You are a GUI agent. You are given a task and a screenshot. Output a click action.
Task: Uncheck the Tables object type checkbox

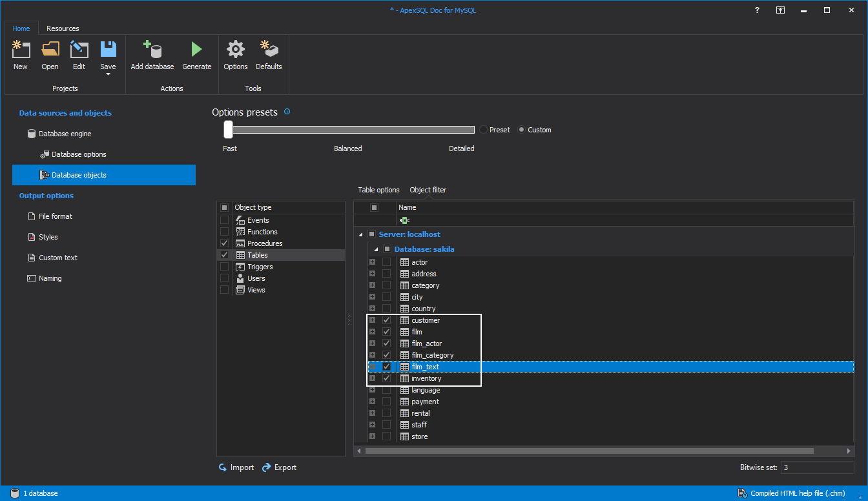point(224,255)
